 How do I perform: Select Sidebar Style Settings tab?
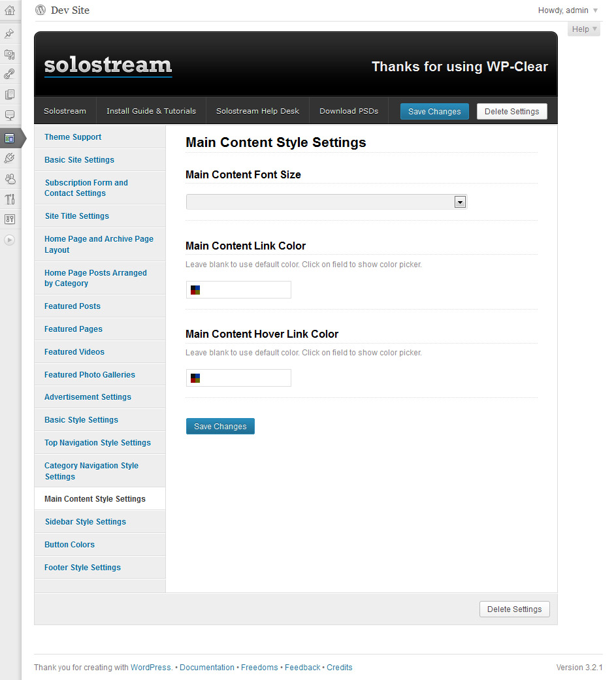[x=100, y=522]
